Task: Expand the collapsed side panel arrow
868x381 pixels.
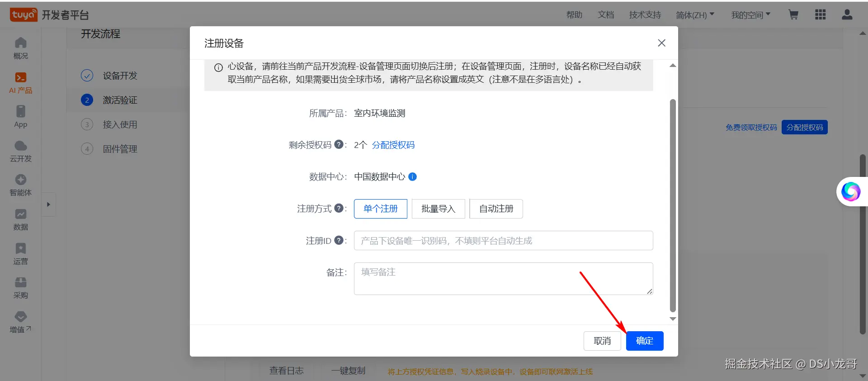Action: tap(48, 205)
